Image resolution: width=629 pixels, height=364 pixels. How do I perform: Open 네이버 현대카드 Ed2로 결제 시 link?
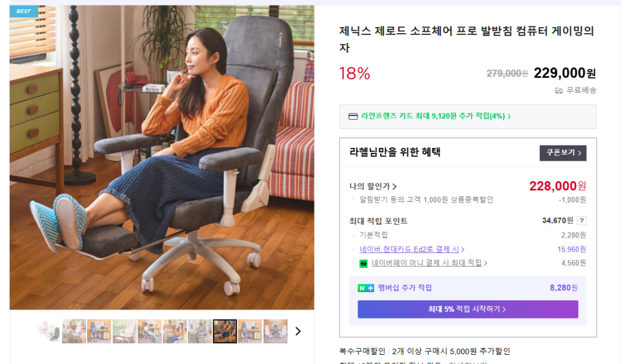(x=412, y=249)
